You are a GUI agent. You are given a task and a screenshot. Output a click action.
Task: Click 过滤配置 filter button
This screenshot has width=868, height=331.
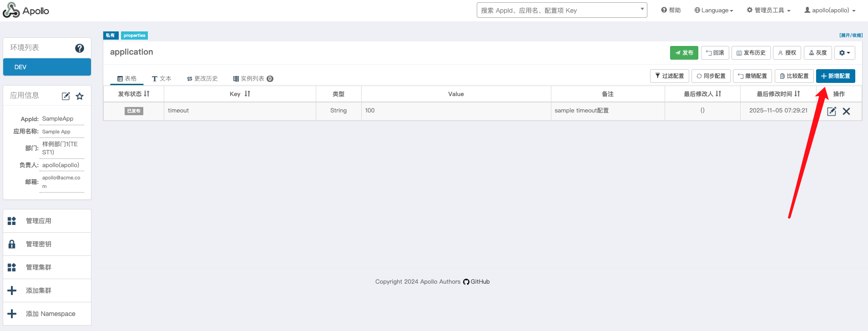tap(670, 76)
